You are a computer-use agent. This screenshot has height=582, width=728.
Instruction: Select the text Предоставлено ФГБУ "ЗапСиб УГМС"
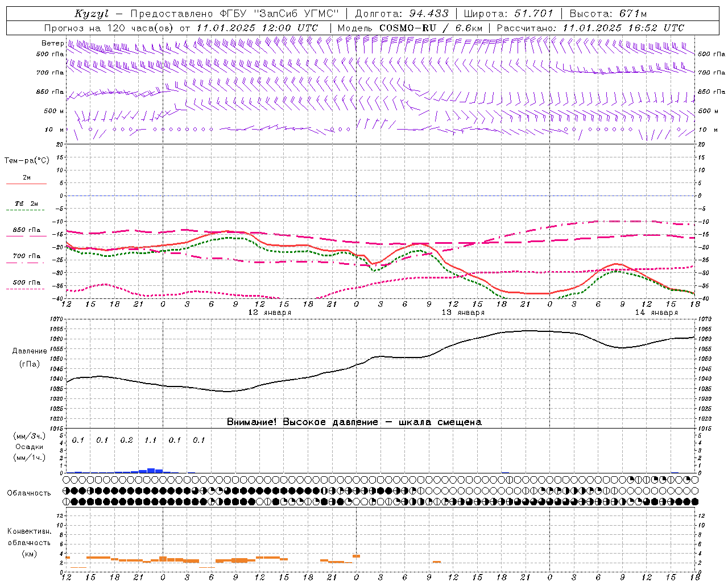[235, 14]
